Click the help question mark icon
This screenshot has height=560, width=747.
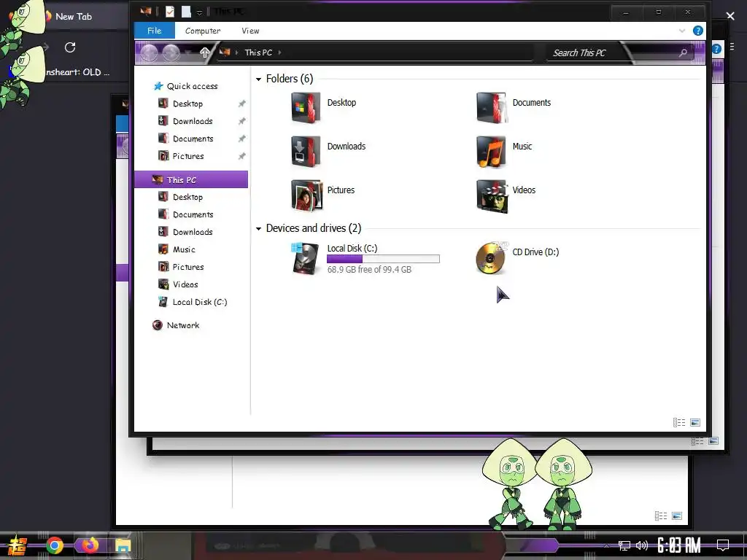pos(697,31)
